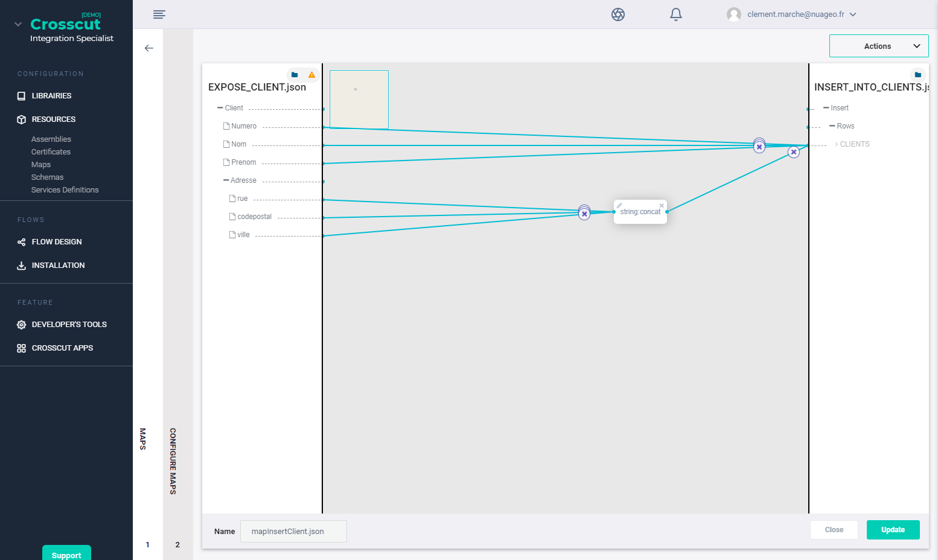Screen dimensions: 938x560
Task: Open folder icon above EXPOSE_CLIENT.json
Action: (295, 75)
